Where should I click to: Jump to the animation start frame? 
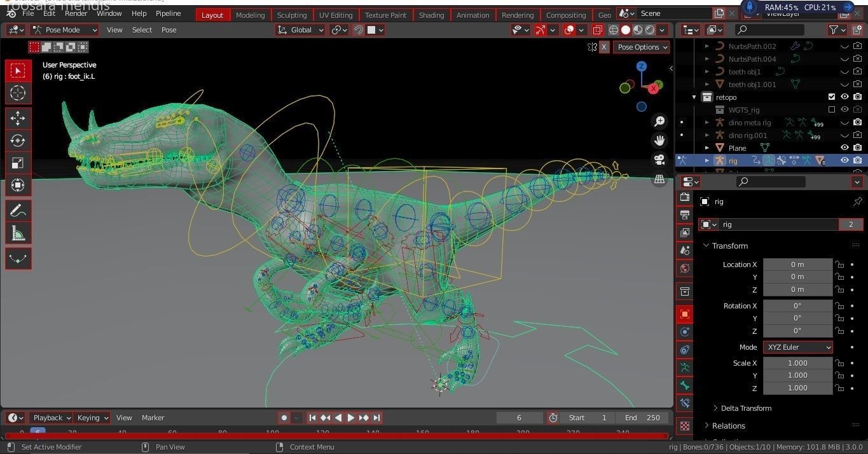(x=312, y=418)
